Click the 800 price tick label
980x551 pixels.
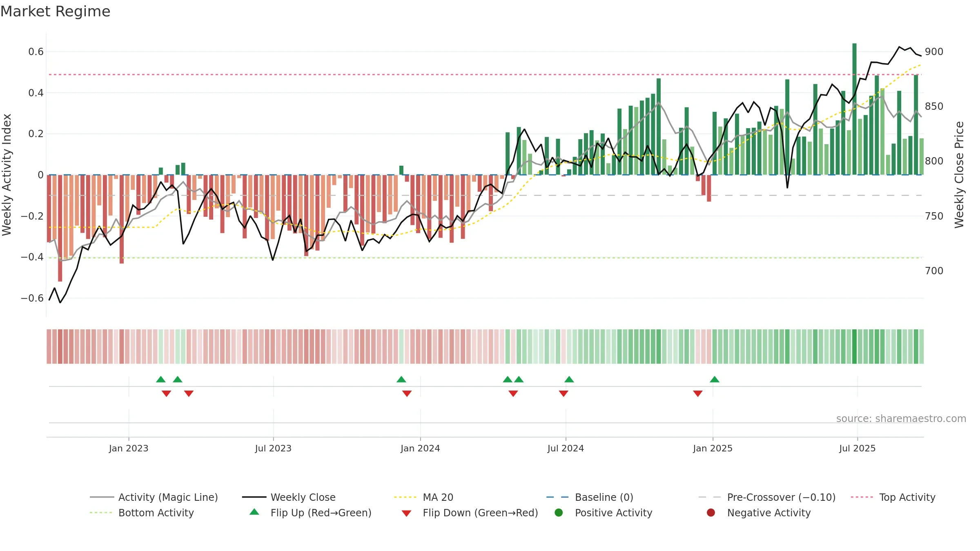(934, 161)
